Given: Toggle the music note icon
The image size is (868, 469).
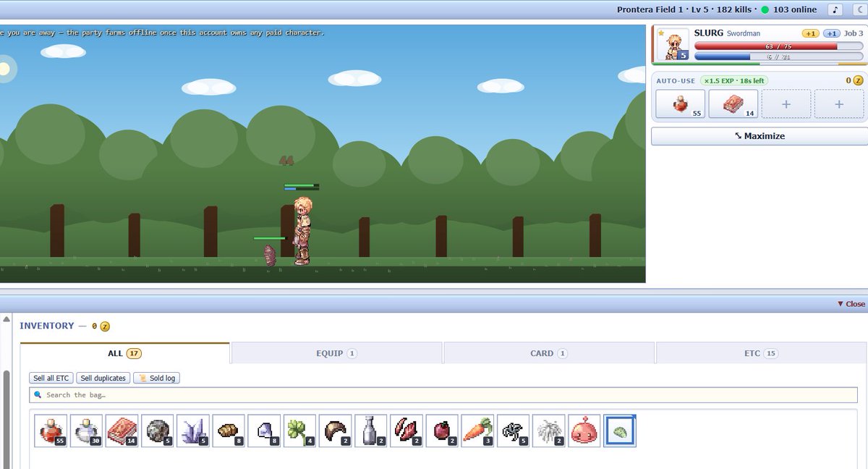Looking at the screenshot, I should 835,9.
